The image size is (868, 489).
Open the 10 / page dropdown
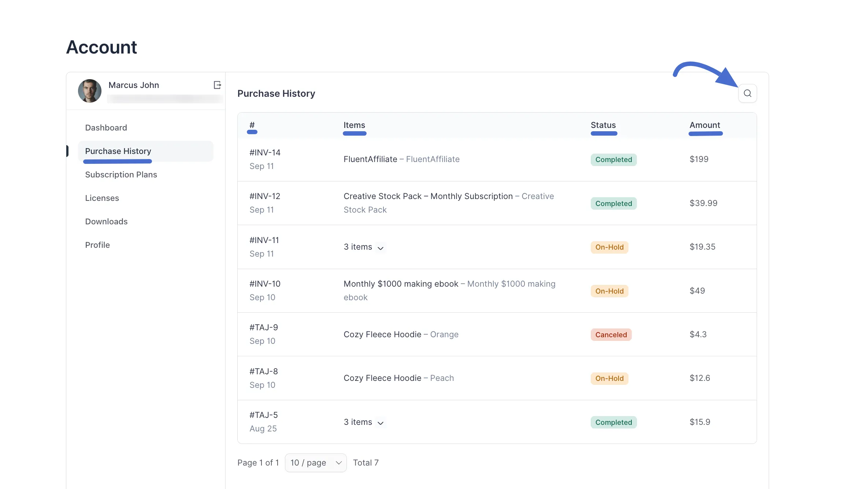coord(316,463)
